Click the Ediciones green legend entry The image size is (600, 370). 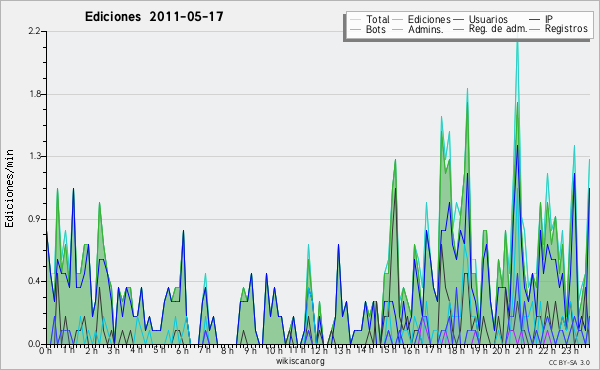(422, 19)
